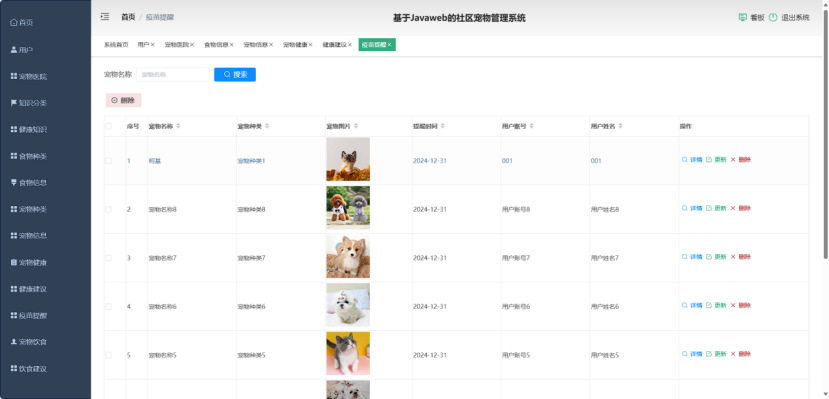Check the checkbox for row 2 宠物名称8
Image resolution: width=829 pixels, height=399 pixels.
[x=108, y=209]
